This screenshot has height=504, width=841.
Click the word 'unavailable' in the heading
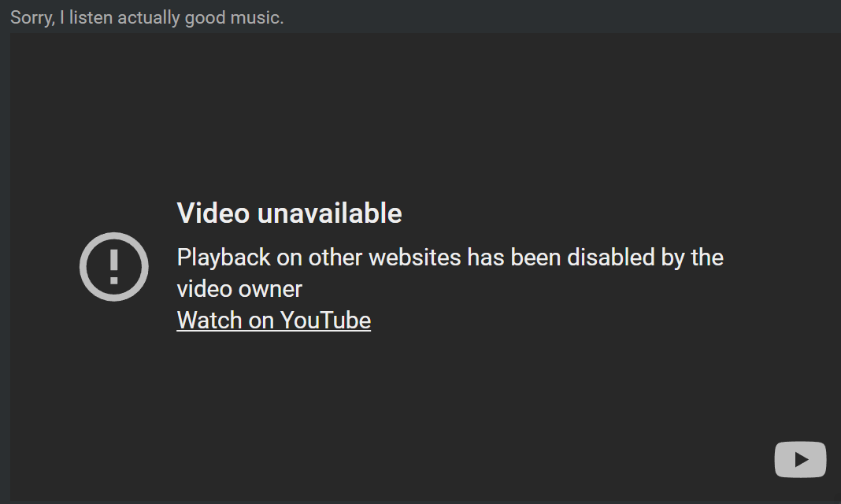click(x=330, y=213)
